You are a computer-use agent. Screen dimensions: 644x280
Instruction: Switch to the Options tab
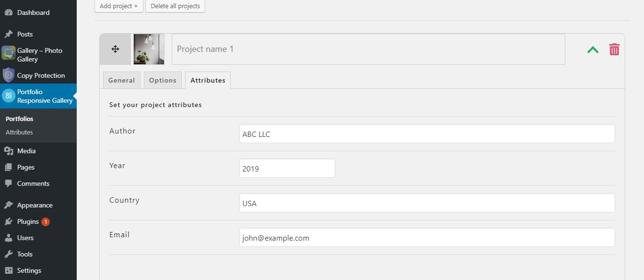pos(163,80)
